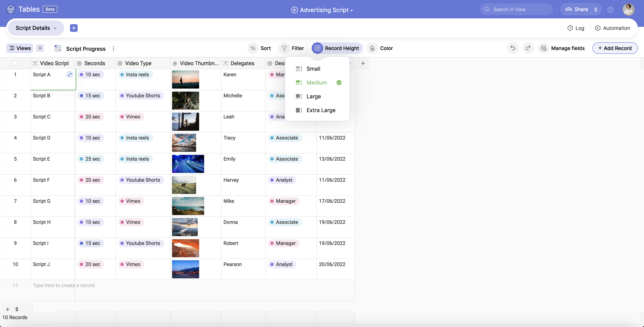Tick the select-all checkbox in header
The image size is (644, 327).
15,63
